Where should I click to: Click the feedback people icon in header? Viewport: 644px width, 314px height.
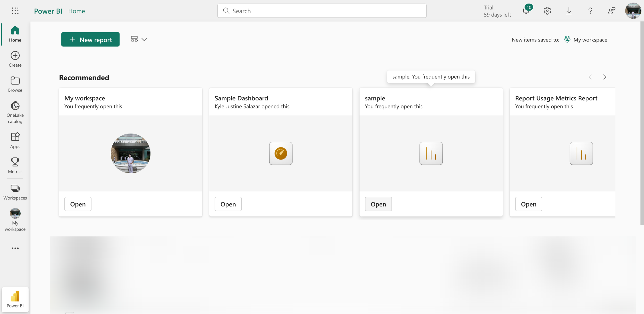click(x=612, y=11)
